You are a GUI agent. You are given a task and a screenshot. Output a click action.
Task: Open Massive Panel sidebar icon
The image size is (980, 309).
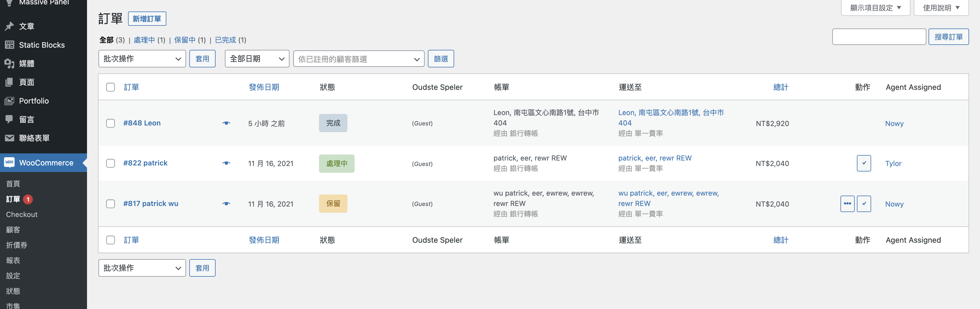[10, 3]
